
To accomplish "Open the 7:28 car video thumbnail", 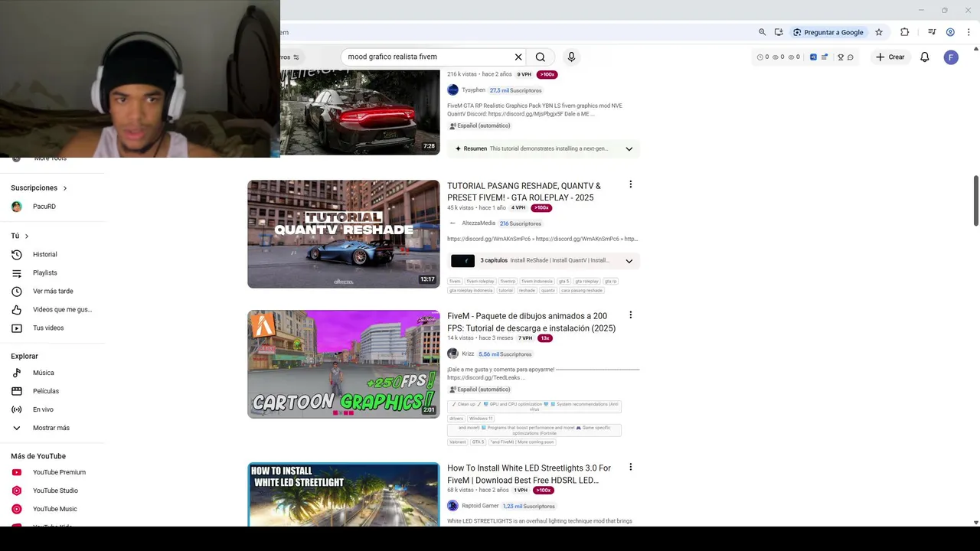I will pyautogui.click(x=360, y=112).
